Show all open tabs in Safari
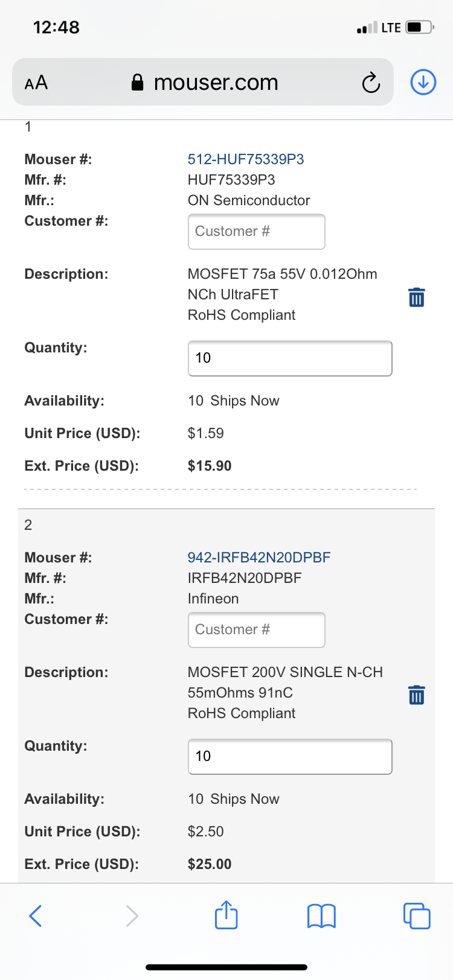Viewport: 453px width, 980px height. 417,915
